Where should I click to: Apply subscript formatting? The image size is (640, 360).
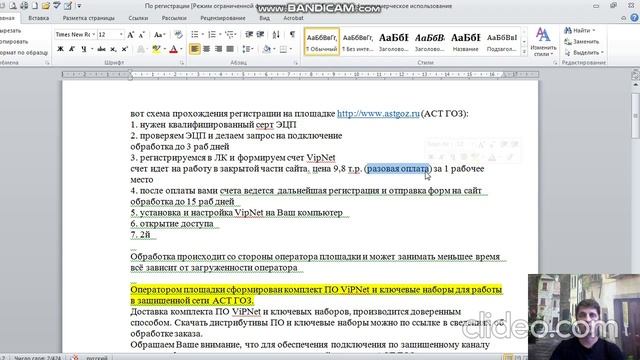(113, 49)
